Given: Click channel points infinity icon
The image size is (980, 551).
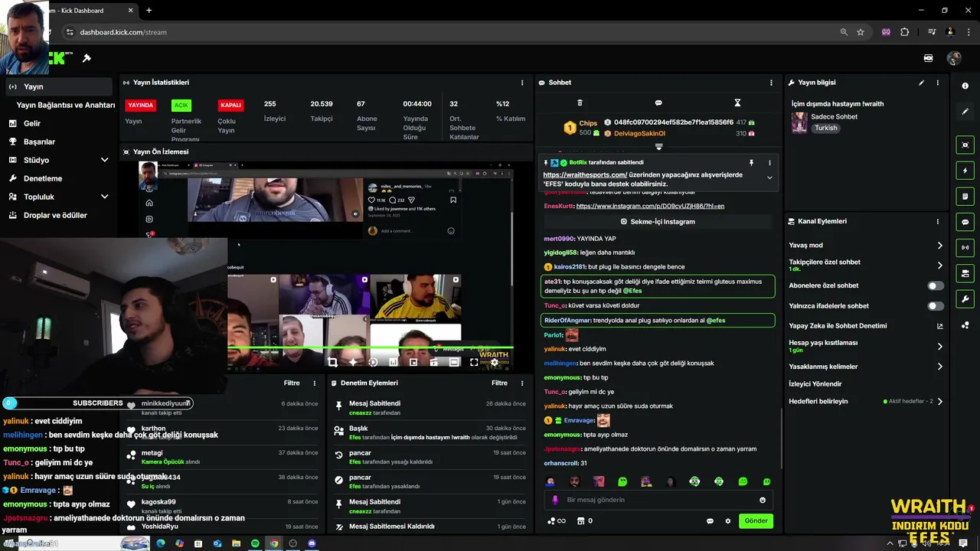Looking at the screenshot, I should click(x=557, y=521).
